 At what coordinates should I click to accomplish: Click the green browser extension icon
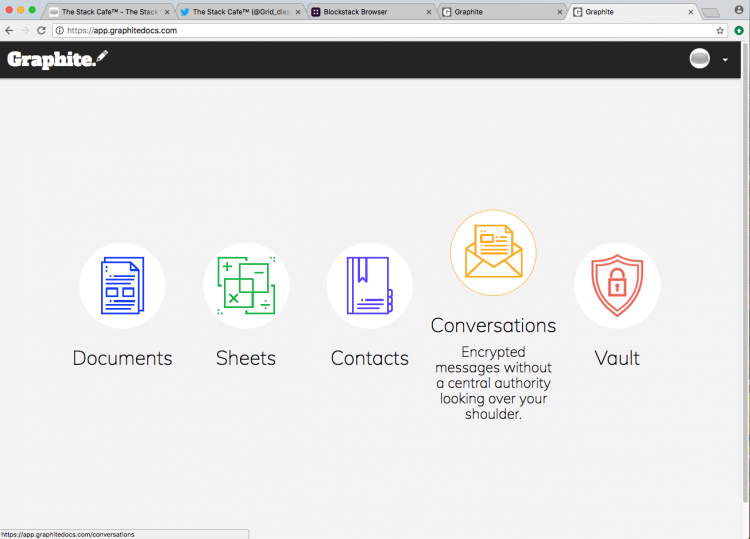[x=739, y=31]
